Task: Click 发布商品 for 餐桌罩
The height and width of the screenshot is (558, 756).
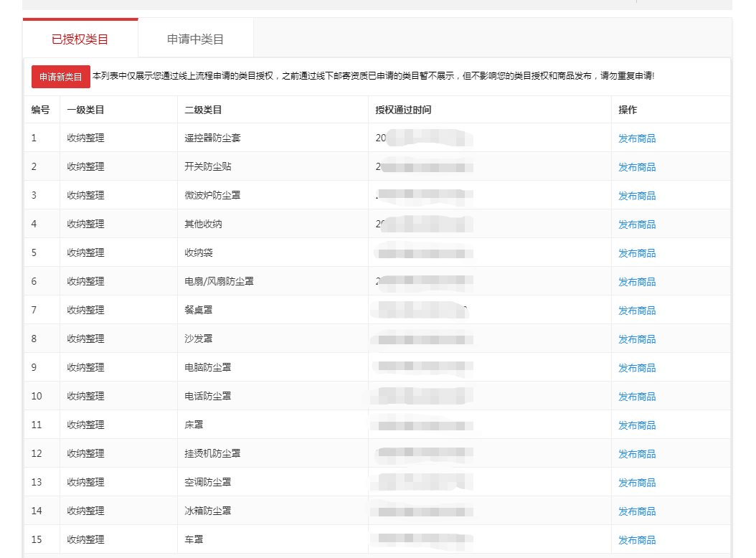Action: (637, 311)
